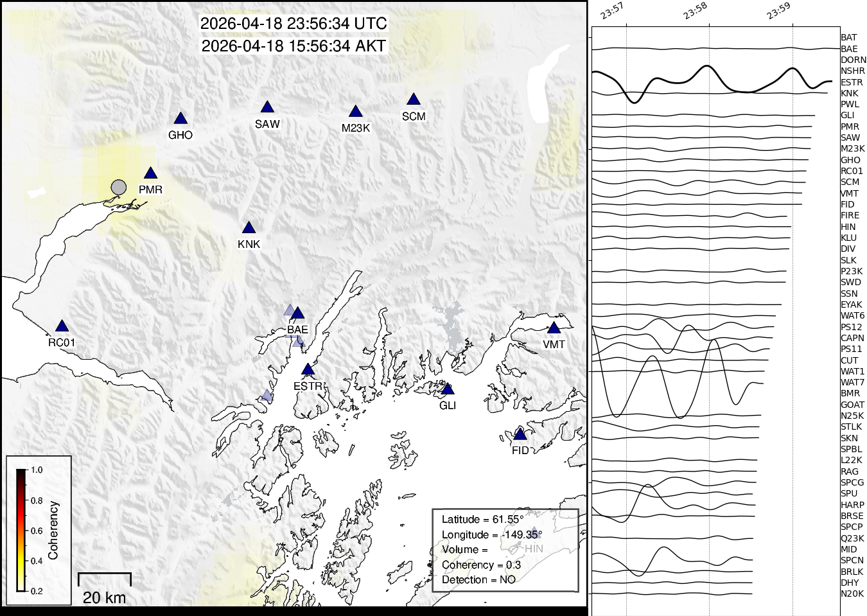Click the 23:59 time axis label
The image size is (867, 616).
(778, 11)
